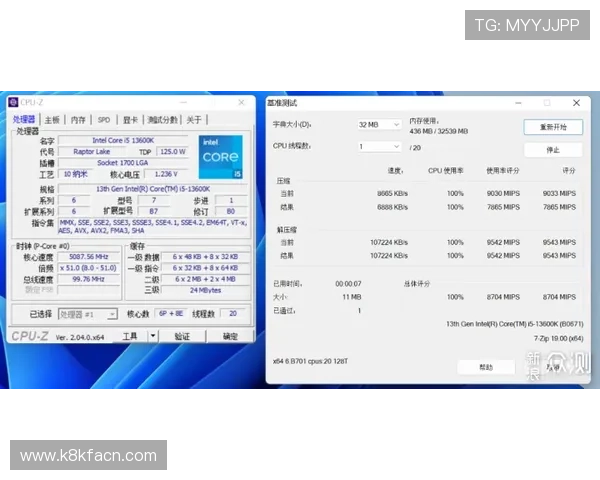Viewport: 600px width, 480px height.
Task: Click the multiplier x 51.0 (8.0 - 51.0)
Action: pos(89,268)
